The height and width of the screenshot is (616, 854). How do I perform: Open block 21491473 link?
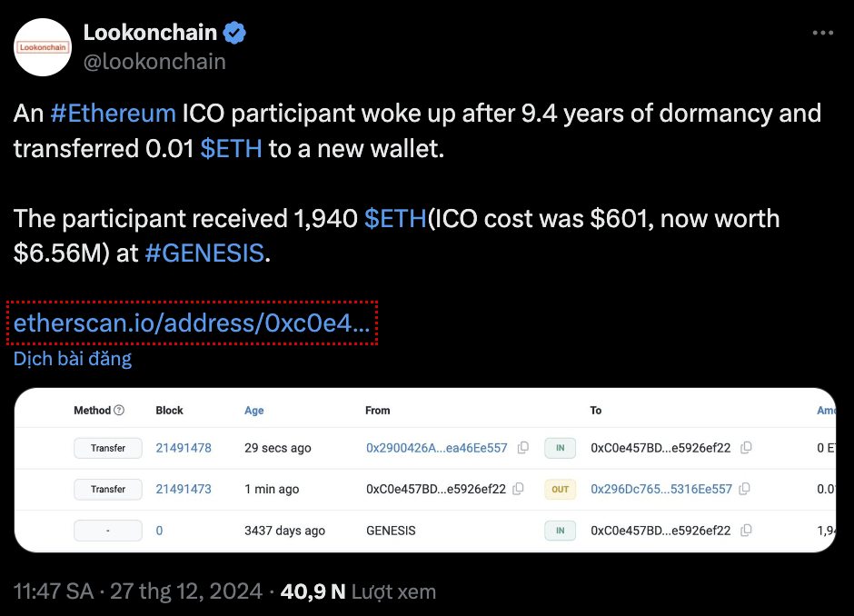click(184, 489)
